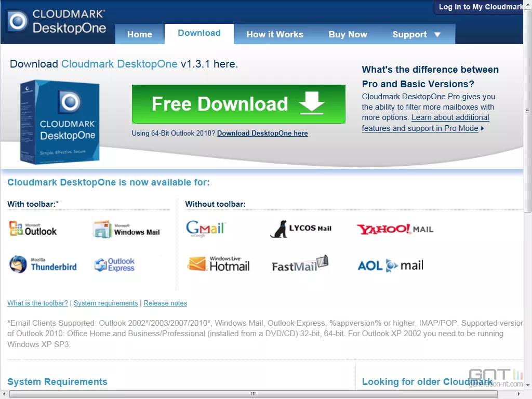532x399 pixels.
Task: Click the horizontal scrollbar right arrow
Action: click(518, 394)
